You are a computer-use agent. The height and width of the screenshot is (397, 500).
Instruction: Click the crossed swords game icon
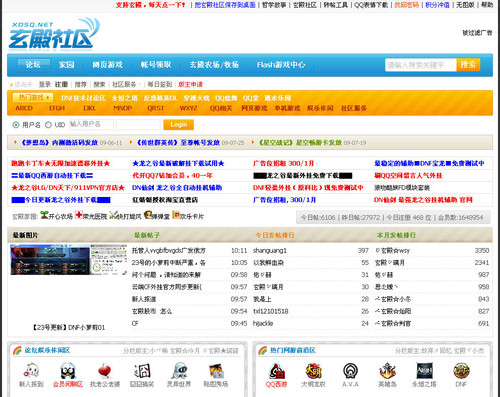[x=113, y=215]
